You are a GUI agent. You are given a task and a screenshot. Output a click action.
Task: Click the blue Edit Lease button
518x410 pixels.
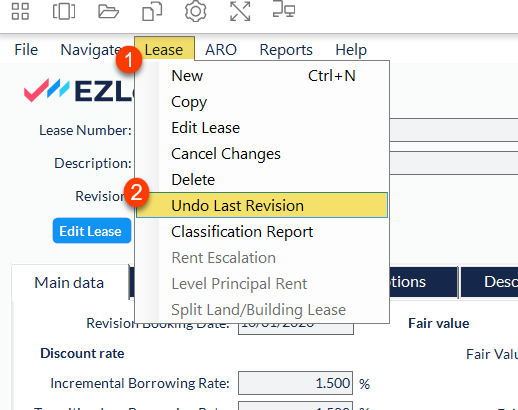click(92, 231)
